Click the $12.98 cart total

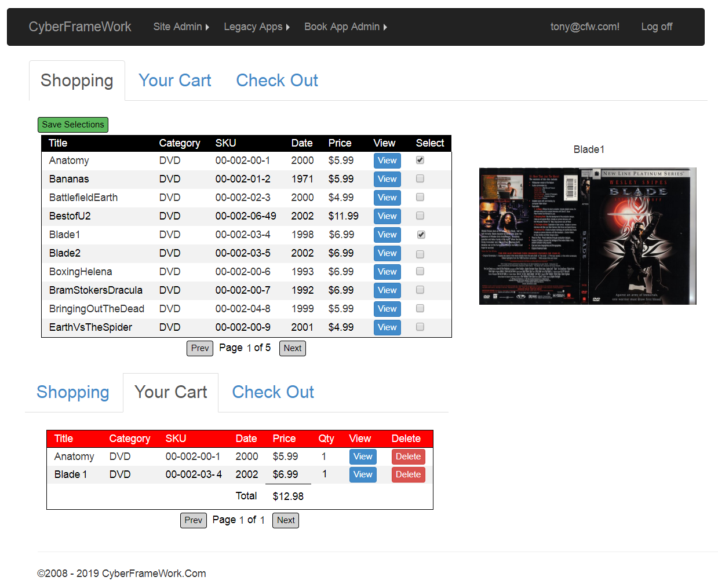click(288, 496)
